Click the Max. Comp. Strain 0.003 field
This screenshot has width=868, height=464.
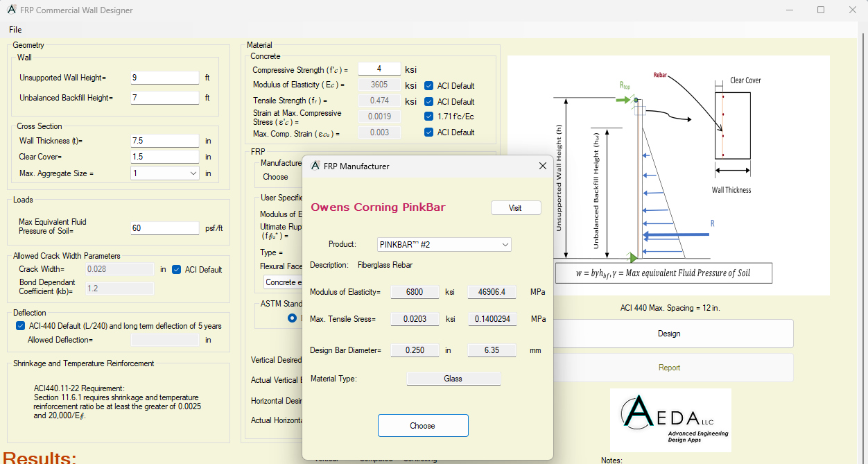pyautogui.click(x=379, y=132)
